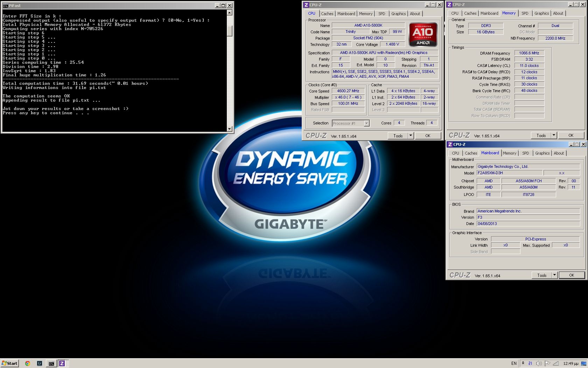Click the PiFast window title bar icon

pyautogui.click(x=5, y=6)
